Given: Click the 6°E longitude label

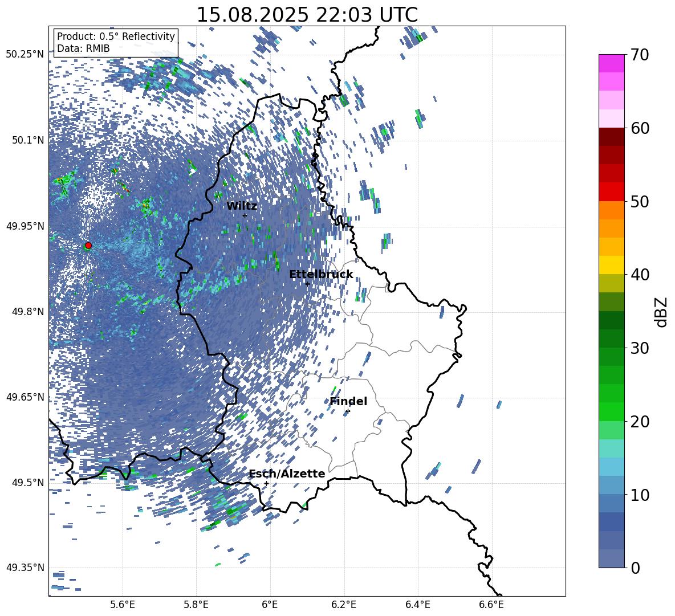Looking at the screenshot, I should tap(270, 605).
